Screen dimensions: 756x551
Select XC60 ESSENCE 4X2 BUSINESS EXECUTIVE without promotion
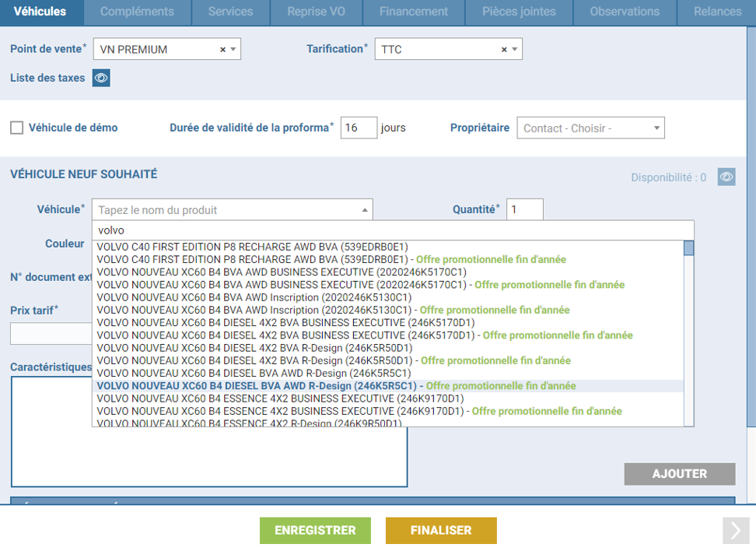tap(388, 399)
